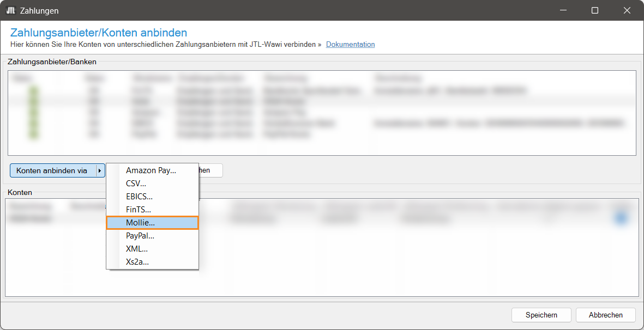644x330 pixels.
Task: Click the Konten anbinden via button
Action: (52, 170)
